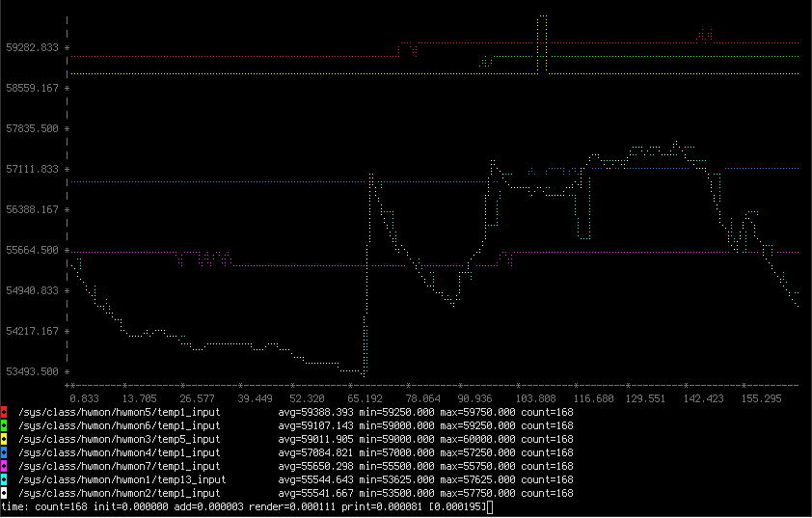Click the avg=59388.393 statistic
This screenshot has height=518, width=812.
[x=315, y=412]
